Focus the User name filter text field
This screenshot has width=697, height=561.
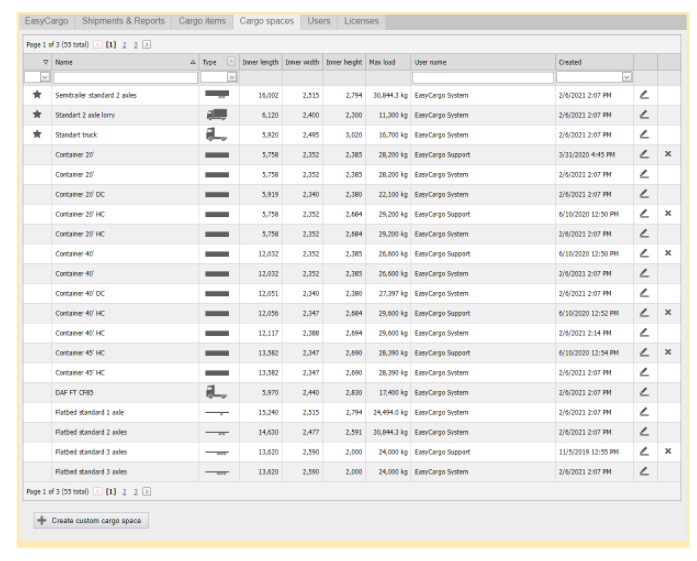point(483,77)
